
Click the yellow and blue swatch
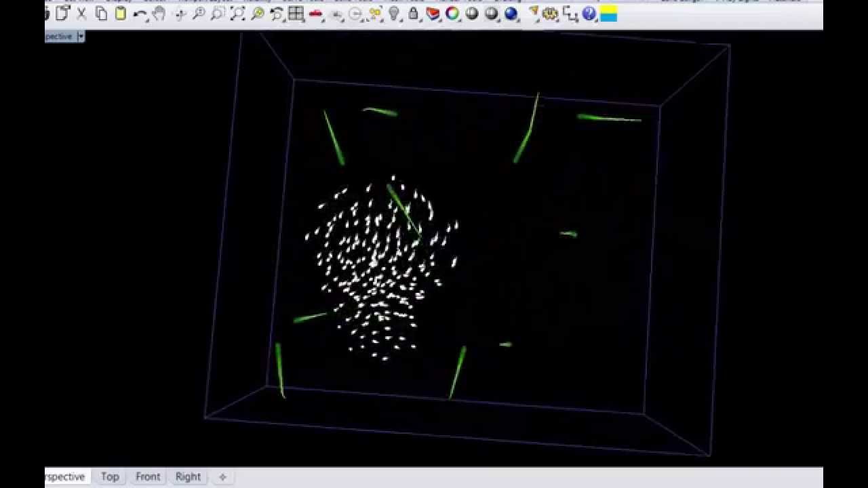[x=608, y=13]
